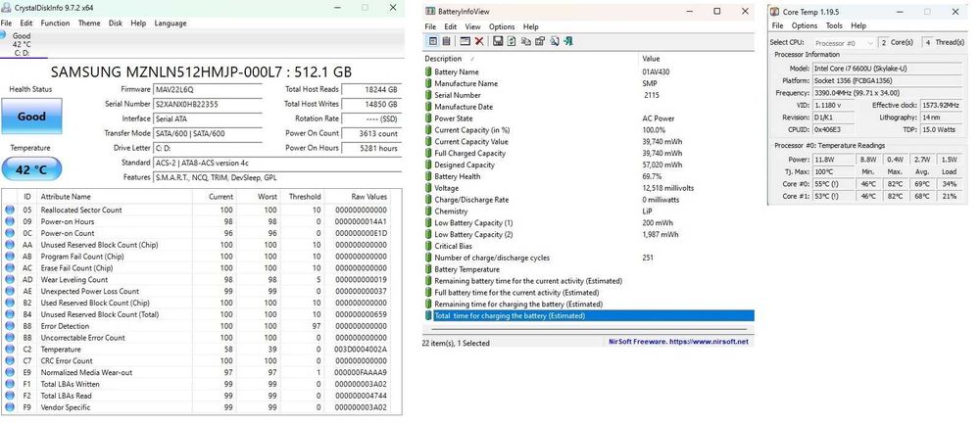
Task: Open Language menu in CrystalDiskInfo
Action: pyautogui.click(x=170, y=24)
